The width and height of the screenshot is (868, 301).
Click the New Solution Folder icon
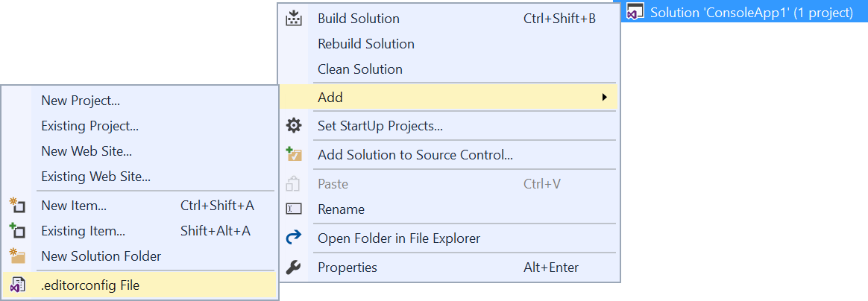18,256
